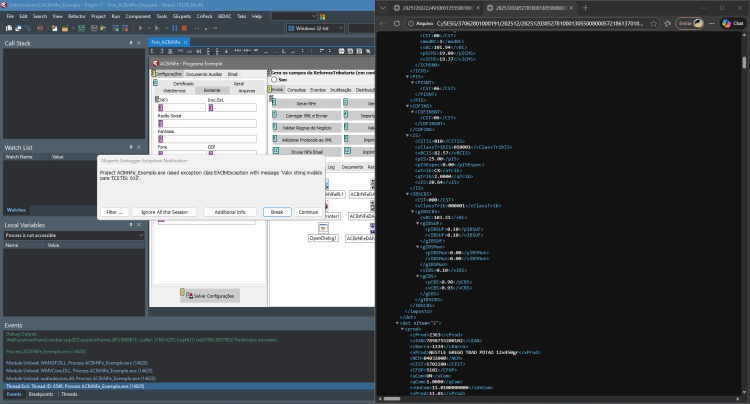Open the Windows 32-bit platform dropdown
750x404 pixels.
point(341,28)
